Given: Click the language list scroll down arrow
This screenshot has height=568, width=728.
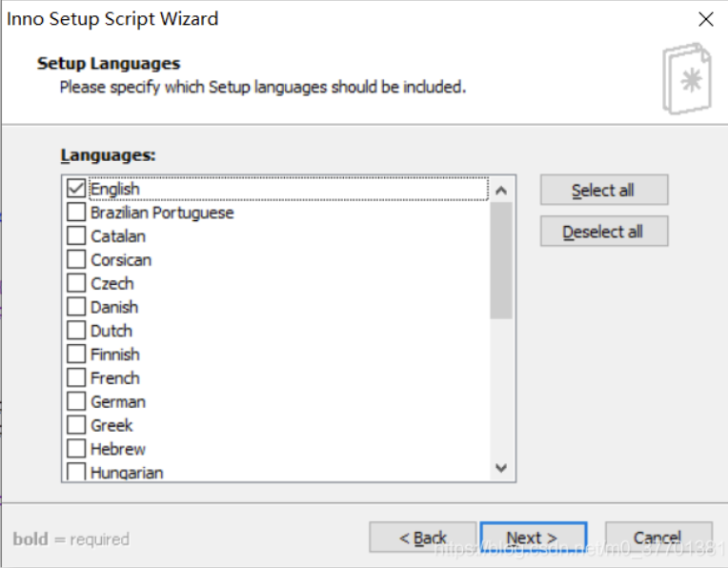Looking at the screenshot, I should [501, 467].
